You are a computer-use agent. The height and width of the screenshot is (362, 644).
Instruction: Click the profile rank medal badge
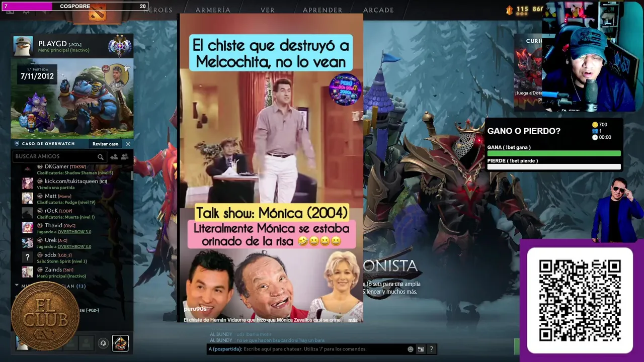click(x=120, y=46)
